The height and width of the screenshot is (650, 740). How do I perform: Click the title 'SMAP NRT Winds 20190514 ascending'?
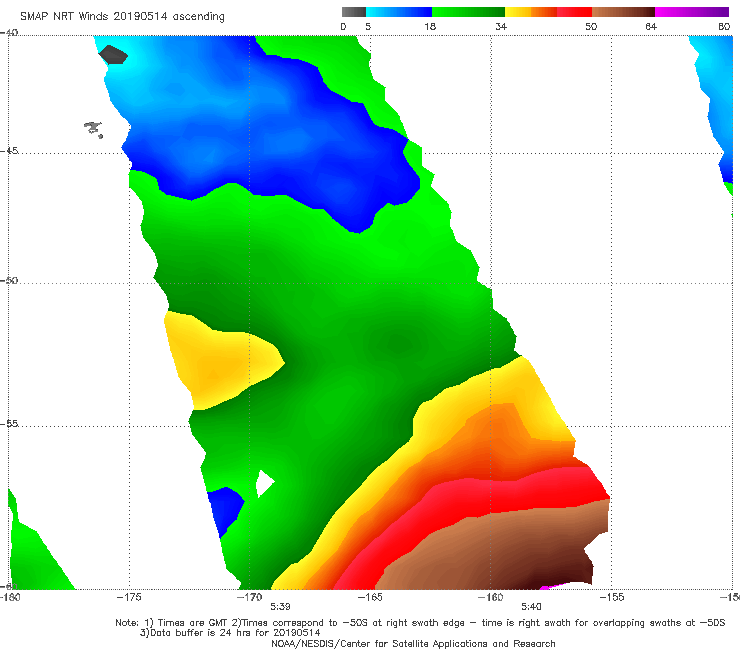tap(122, 17)
